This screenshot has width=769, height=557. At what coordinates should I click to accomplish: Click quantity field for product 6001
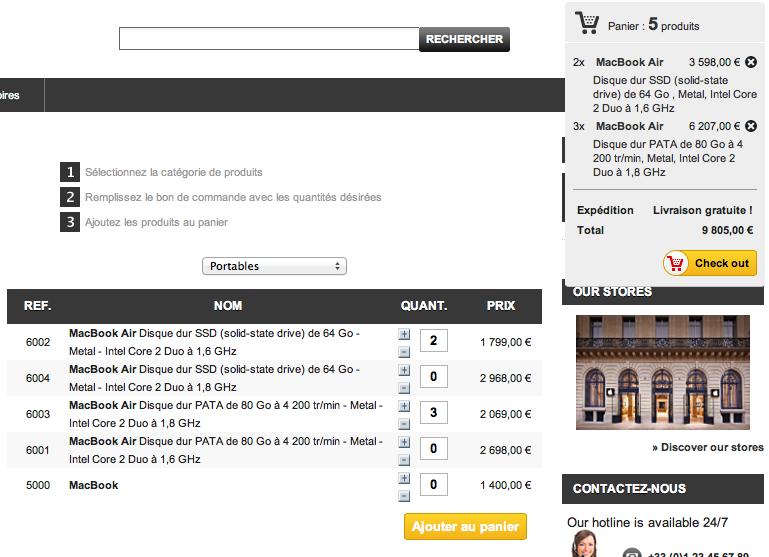pyautogui.click(x=434, y=449)
